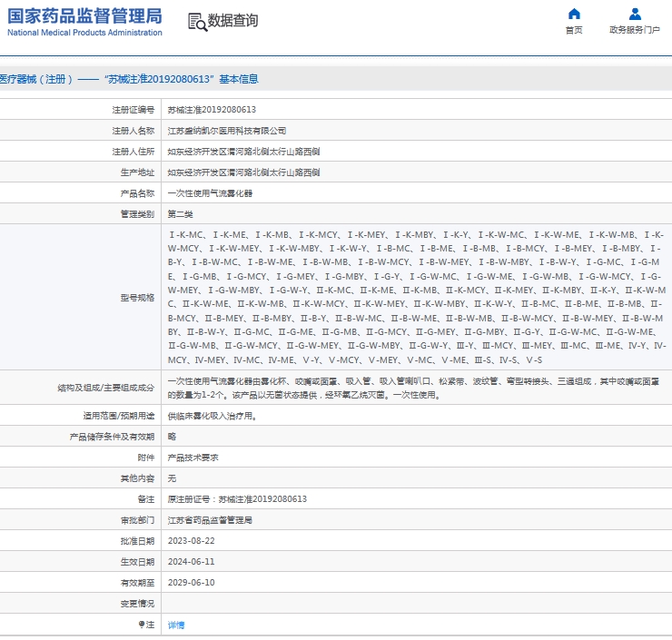Select the 产品技术要求 attachment text
This screenshot has width=672, height=640.
click(193, 458)
